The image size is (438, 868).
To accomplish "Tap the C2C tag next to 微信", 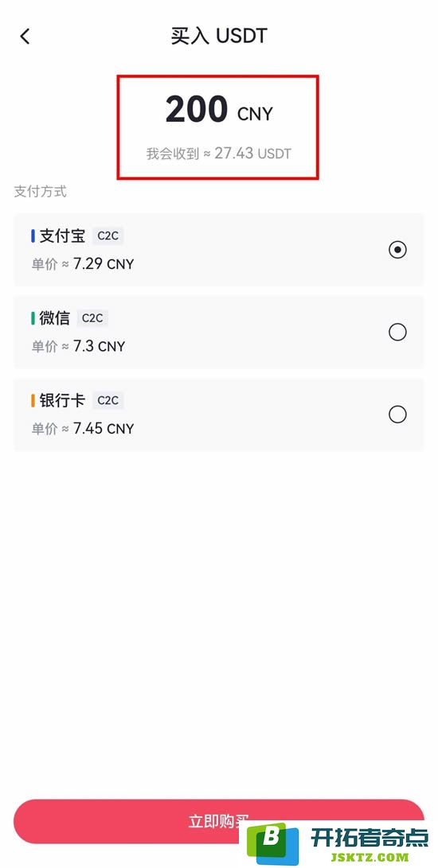I will [92, 317].
